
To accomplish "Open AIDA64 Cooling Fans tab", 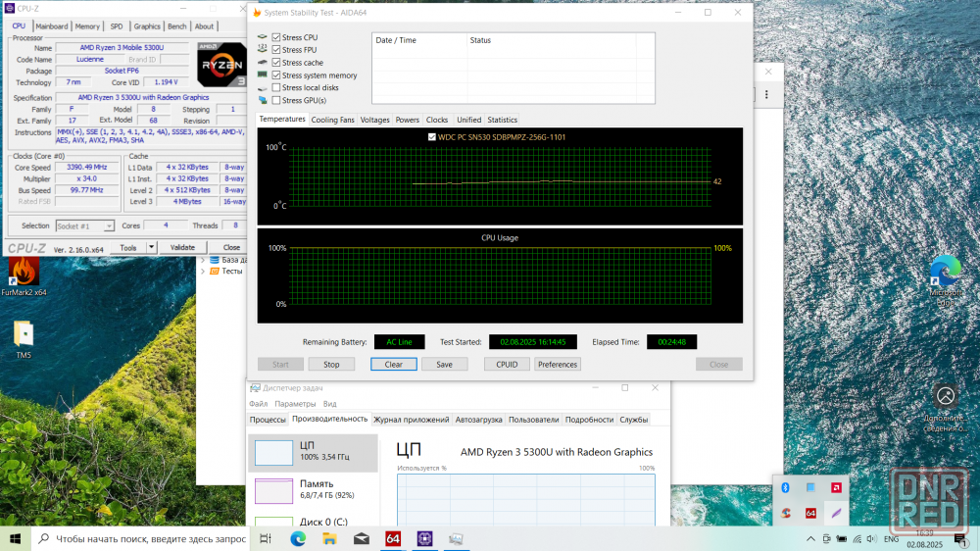I will tap(332, 120).
